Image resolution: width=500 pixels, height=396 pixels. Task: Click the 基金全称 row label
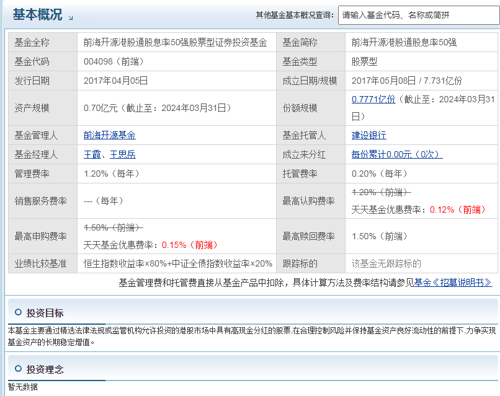[x=32, y=42]
